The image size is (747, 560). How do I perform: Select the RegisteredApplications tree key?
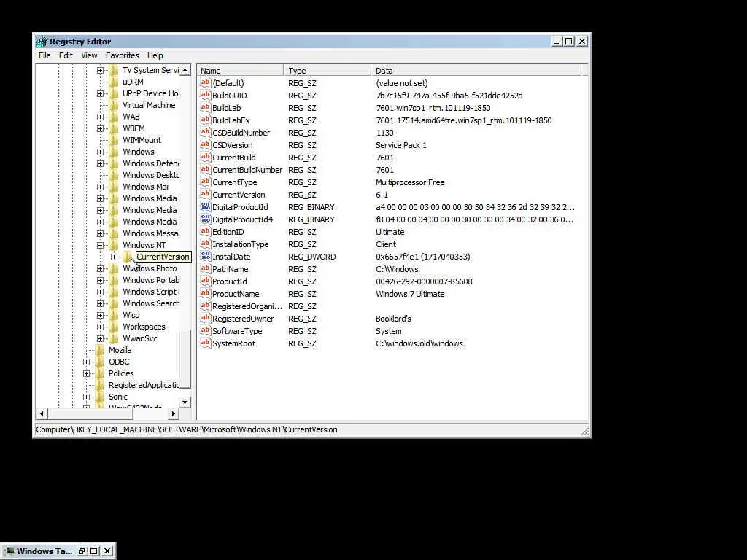point(144,385)
